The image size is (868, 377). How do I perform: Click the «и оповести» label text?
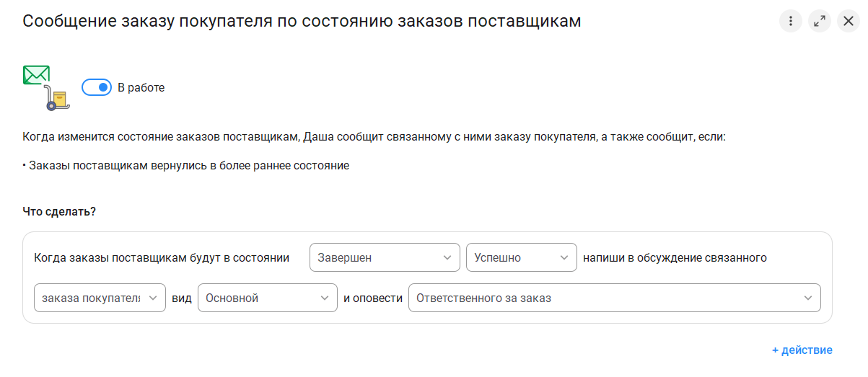click(x=373, y=298)
